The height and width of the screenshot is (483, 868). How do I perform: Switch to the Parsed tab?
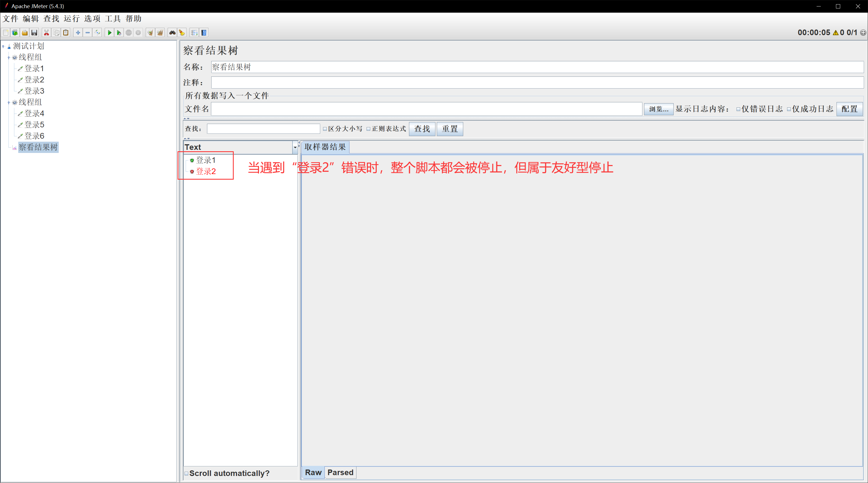(340, 473)
